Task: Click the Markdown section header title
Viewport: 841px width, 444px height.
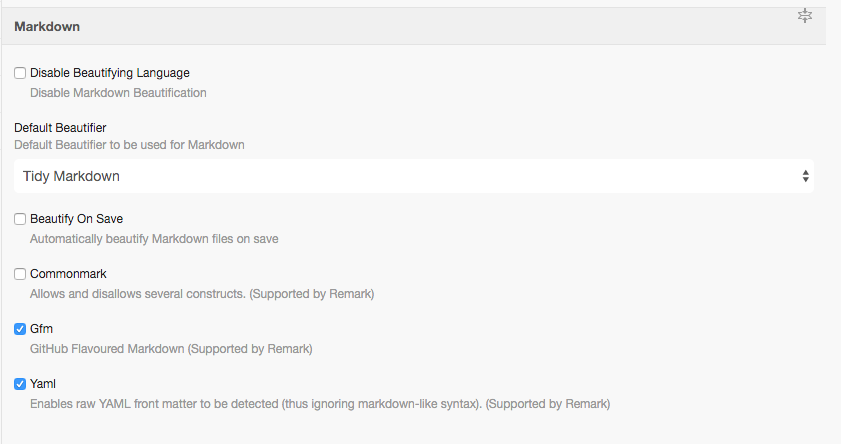Action: click(x=47, y=27)
